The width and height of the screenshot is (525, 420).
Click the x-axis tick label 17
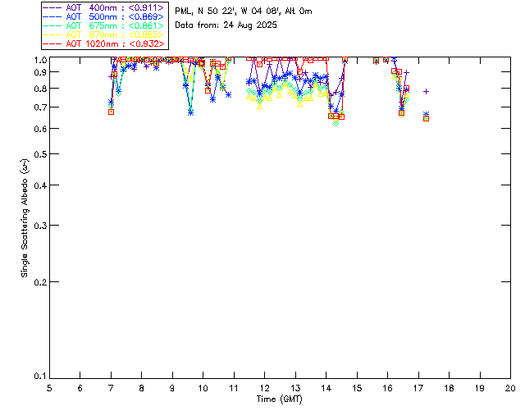pos(418,388)
